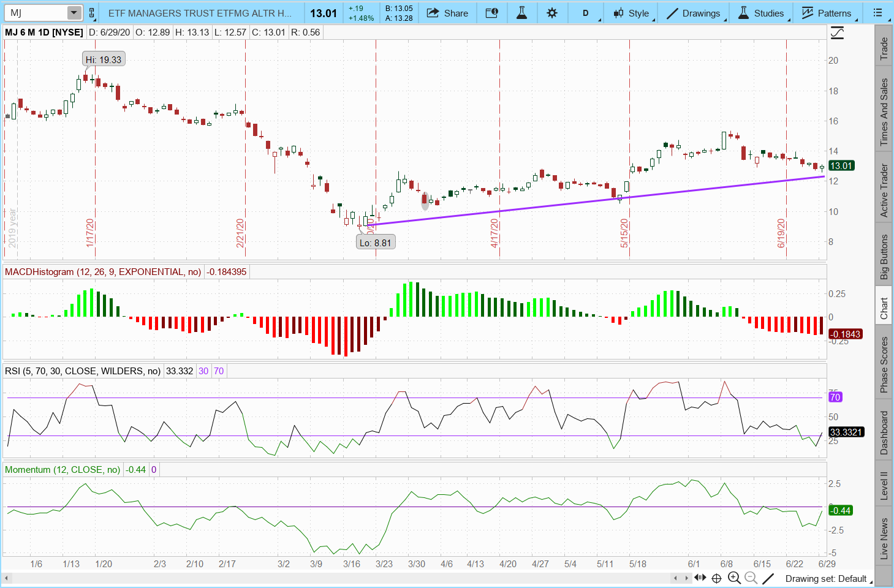This screenshot has height=588, width=894.
Task: Click the Share button
Action: [x=447, y=13]
